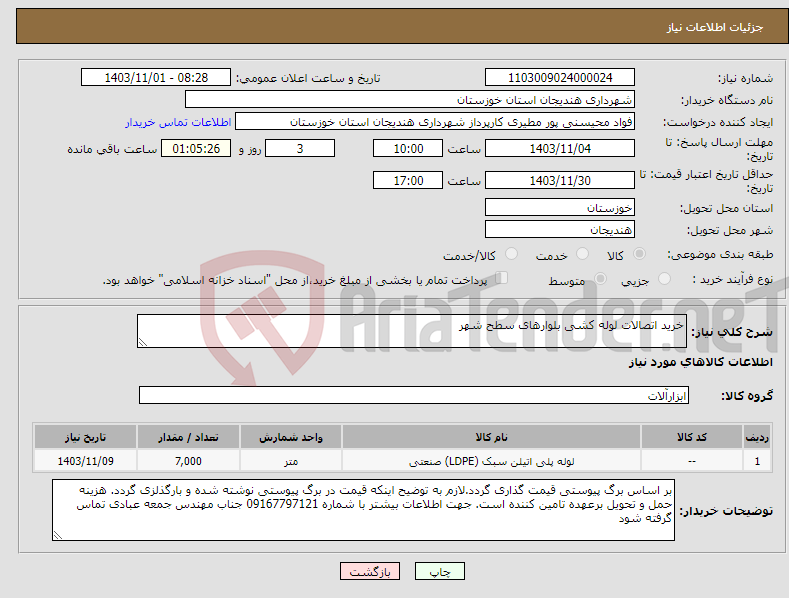Toggle the Islamic treasury bonds payment checkbox
This screenshot has height=598, width=789.
pyautogui.click(x=501, y=277)
